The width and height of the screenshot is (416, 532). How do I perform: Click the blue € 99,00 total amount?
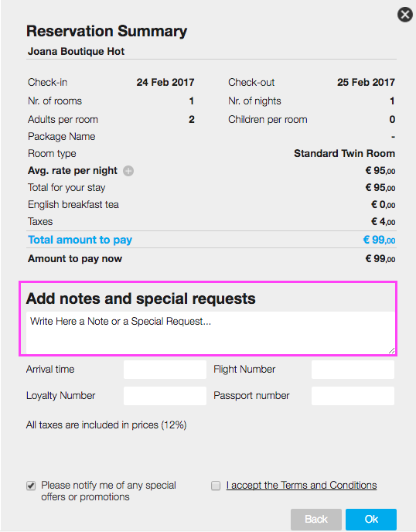coord(379,240)
